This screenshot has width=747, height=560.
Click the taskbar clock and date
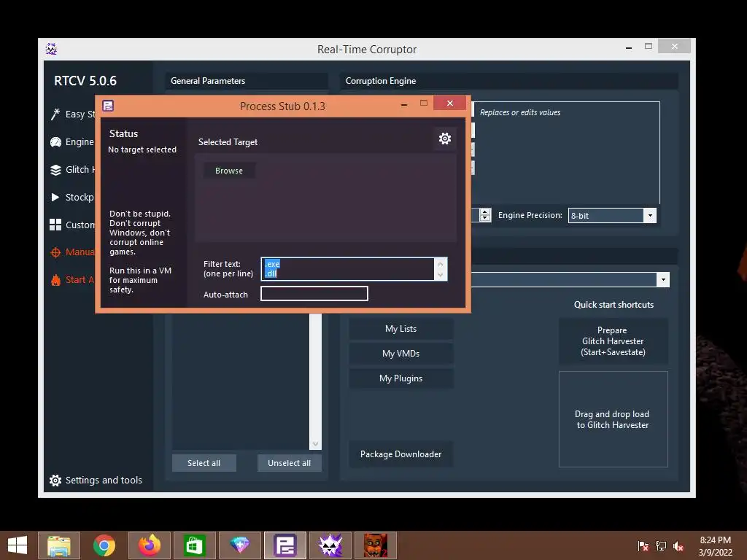click(x=715, y=546)
